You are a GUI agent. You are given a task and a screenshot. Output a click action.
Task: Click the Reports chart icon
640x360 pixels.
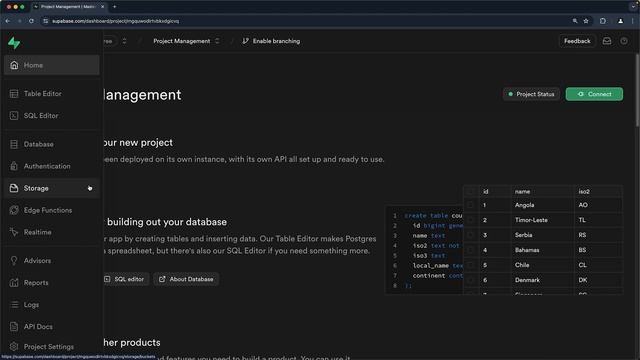coord(14,282)
